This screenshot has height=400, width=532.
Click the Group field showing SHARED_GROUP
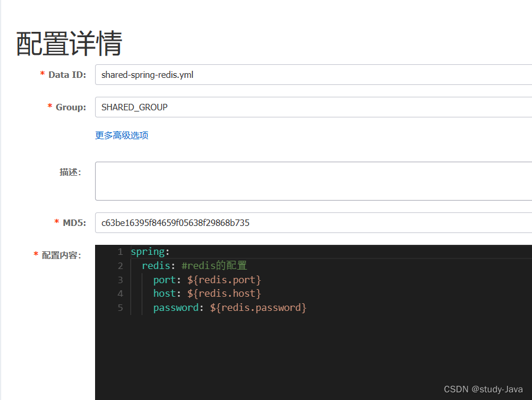point(314,107)
